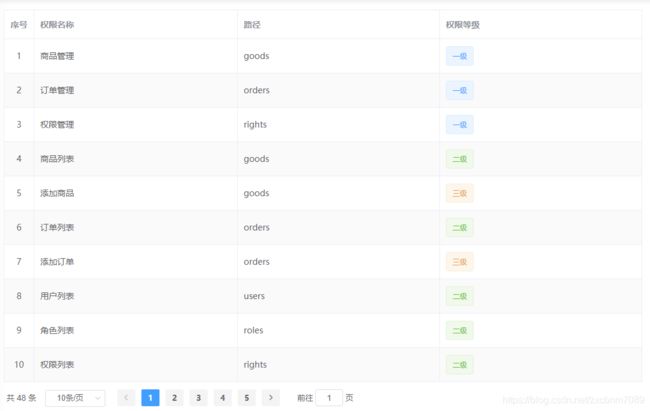Click the 序号 column header
This screenshot has width=650, height=411.
[x=19, y=25]
